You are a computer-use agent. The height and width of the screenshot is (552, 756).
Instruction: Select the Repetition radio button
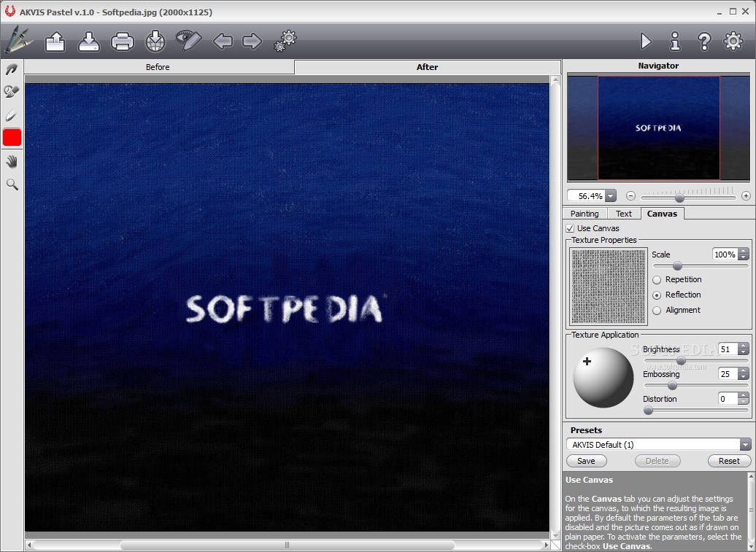[657, 280]
